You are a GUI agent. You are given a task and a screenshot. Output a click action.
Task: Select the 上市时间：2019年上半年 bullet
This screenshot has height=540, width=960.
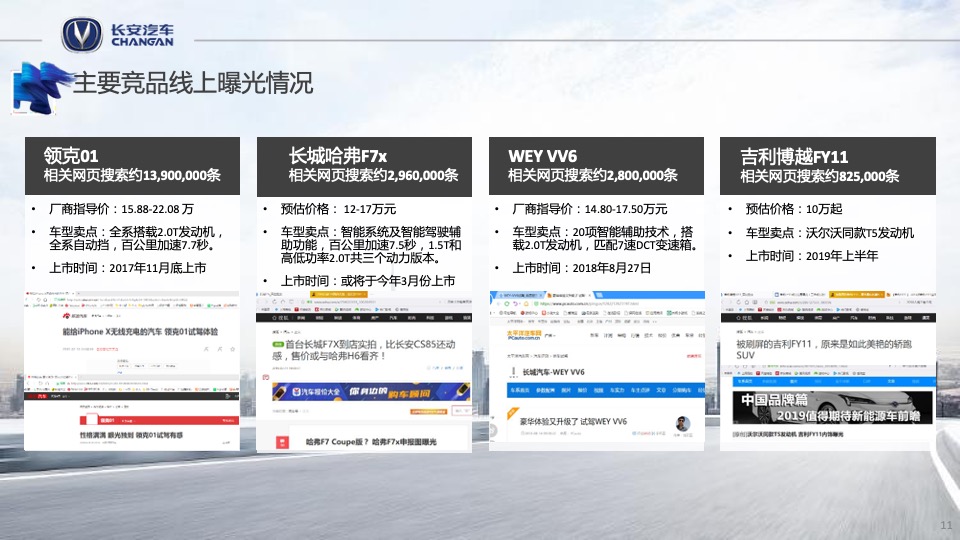(811, 256)
